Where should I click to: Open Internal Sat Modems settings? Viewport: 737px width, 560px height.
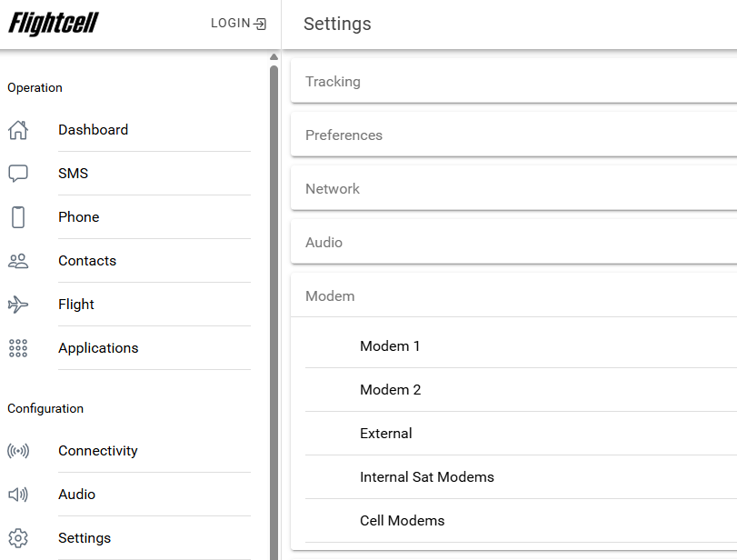(x=426, y=477)
